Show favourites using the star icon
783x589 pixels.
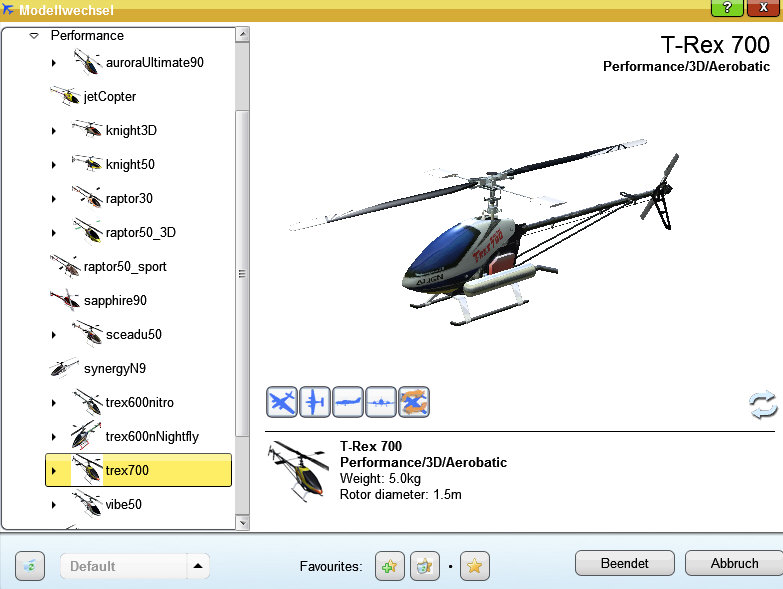tap(475, 566)
